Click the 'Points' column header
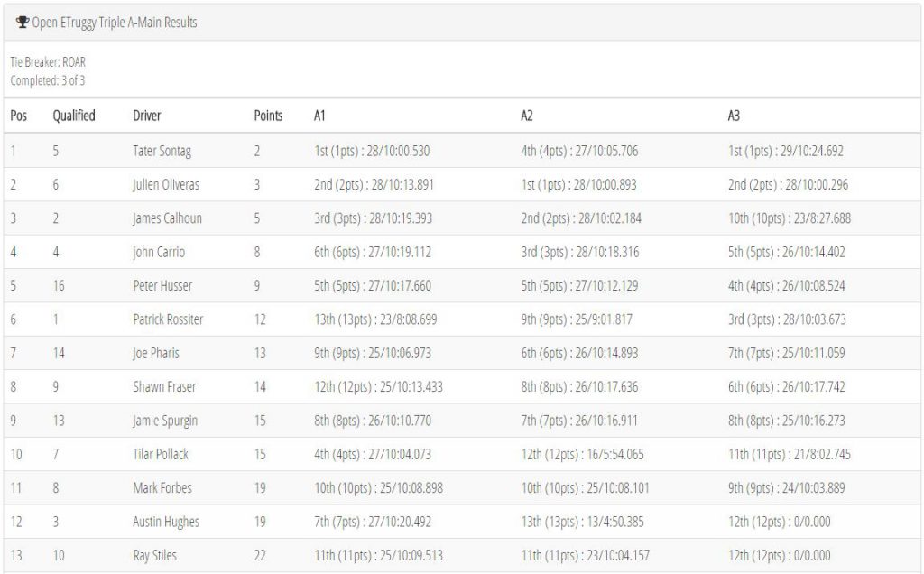Viewport: 924px width, 574px height. tap(268, 116)
